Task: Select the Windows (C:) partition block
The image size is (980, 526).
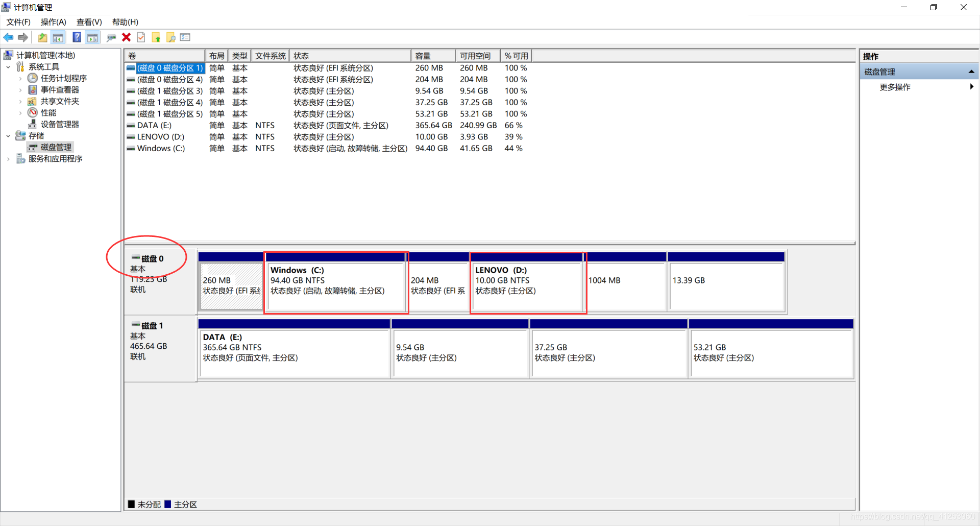Action: coord(336,282)
